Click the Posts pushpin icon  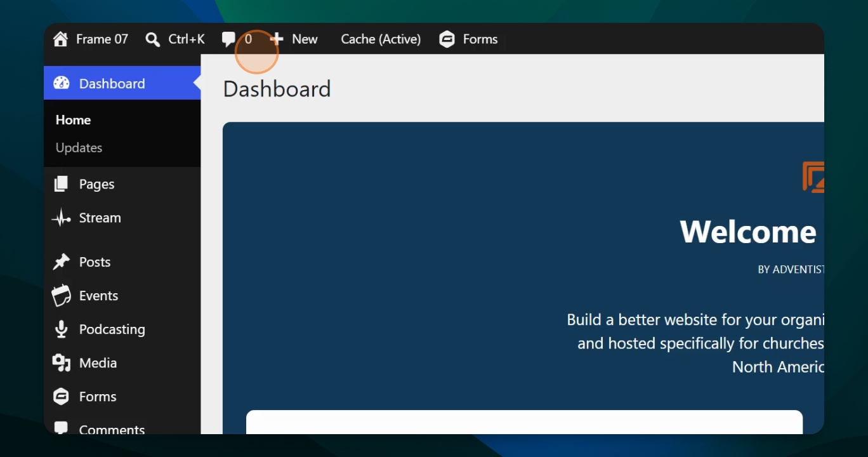pyautogui.click(x=61, y=262)
